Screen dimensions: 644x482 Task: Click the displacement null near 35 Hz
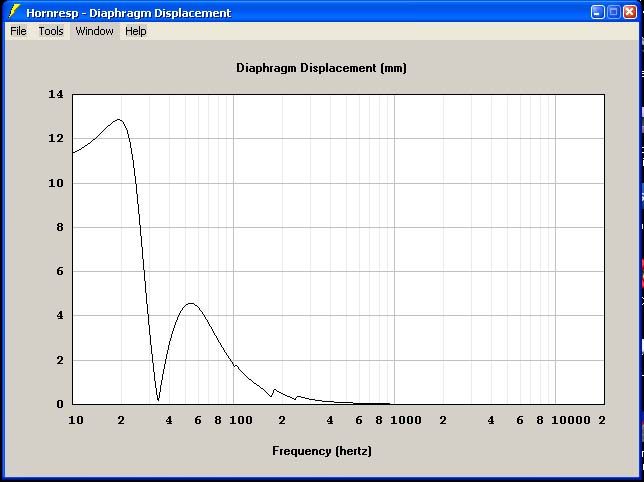coord(159,399)
